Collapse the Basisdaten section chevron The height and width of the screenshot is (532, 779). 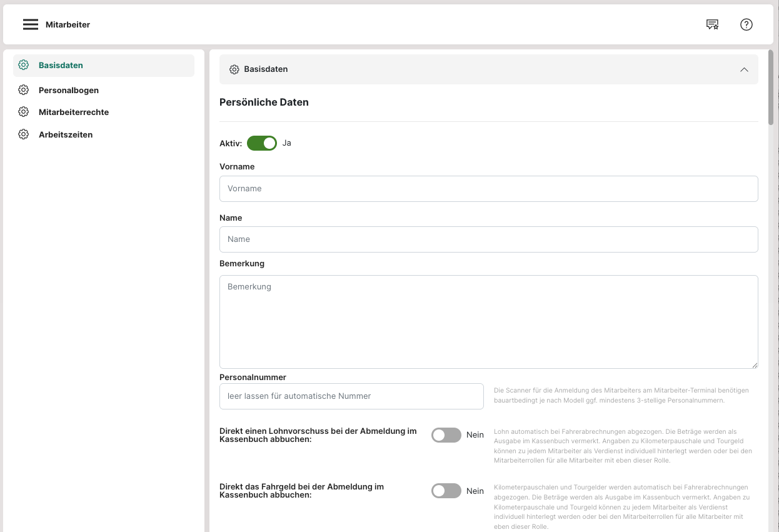pos(744,69)
